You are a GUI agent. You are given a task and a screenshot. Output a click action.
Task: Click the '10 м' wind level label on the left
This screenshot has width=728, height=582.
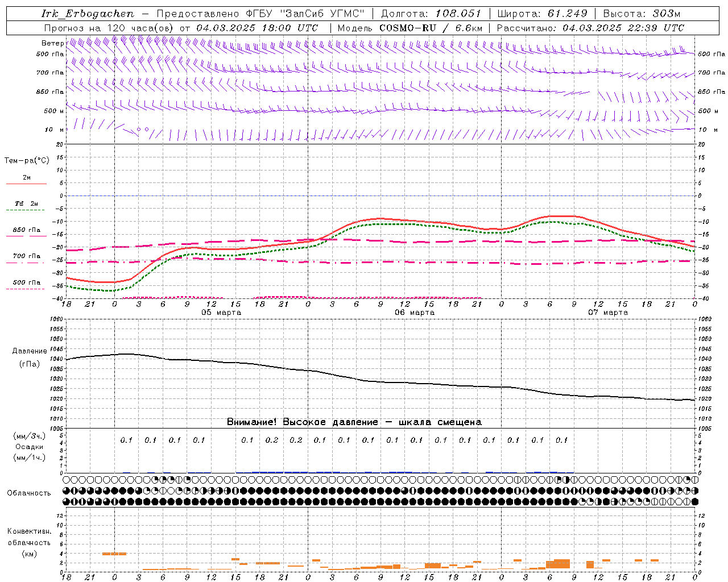(55, 130)
